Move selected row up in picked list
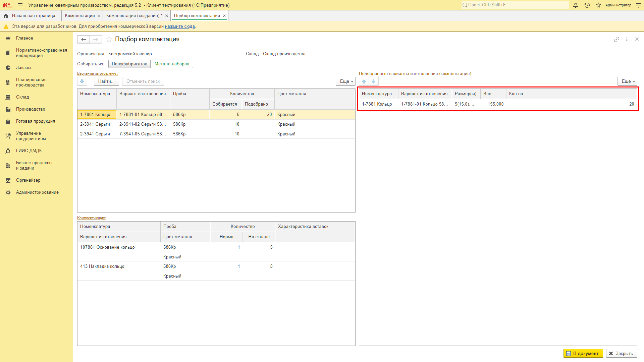 (364, 81)
